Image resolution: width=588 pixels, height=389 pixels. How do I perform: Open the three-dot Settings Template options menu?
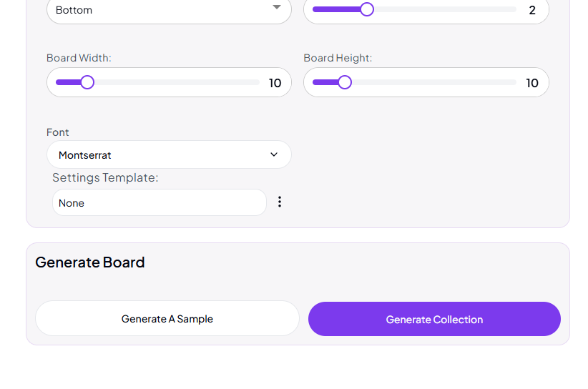coord(280,202)
